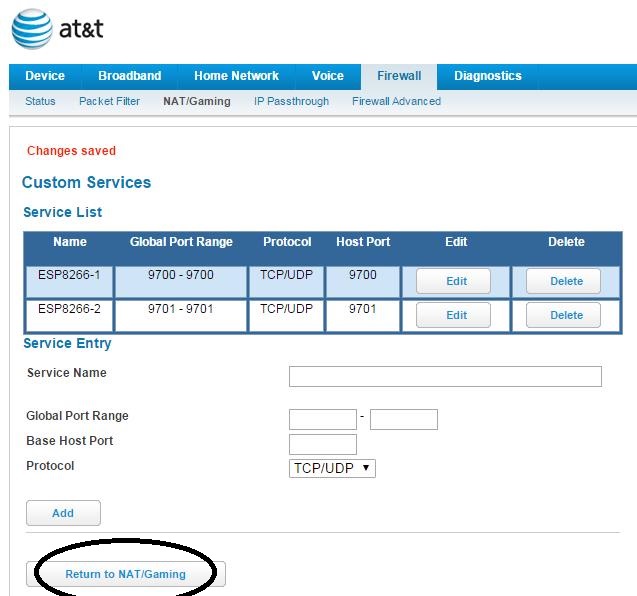Open the Home Network tab

coord(236,76)
